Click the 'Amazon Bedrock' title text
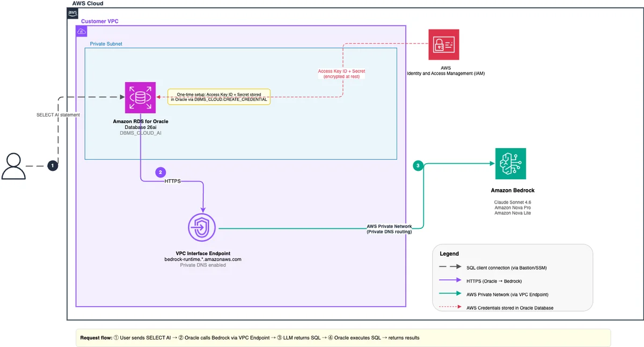644x347 pixels. pos(513,190)
